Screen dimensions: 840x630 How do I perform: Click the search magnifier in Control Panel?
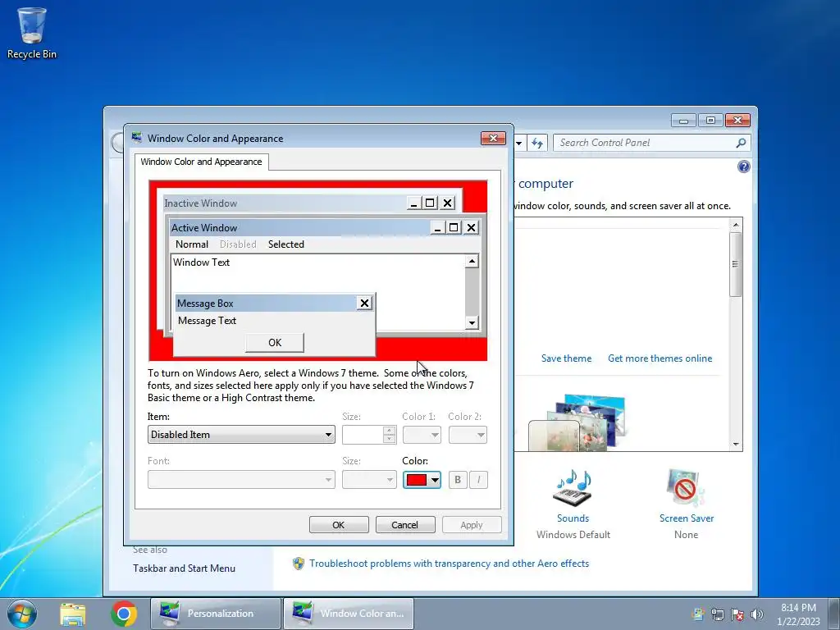click(741, 143)
